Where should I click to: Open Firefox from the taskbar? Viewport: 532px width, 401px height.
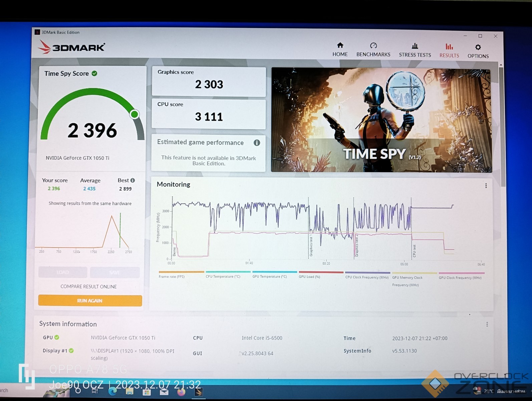(181, 392)
